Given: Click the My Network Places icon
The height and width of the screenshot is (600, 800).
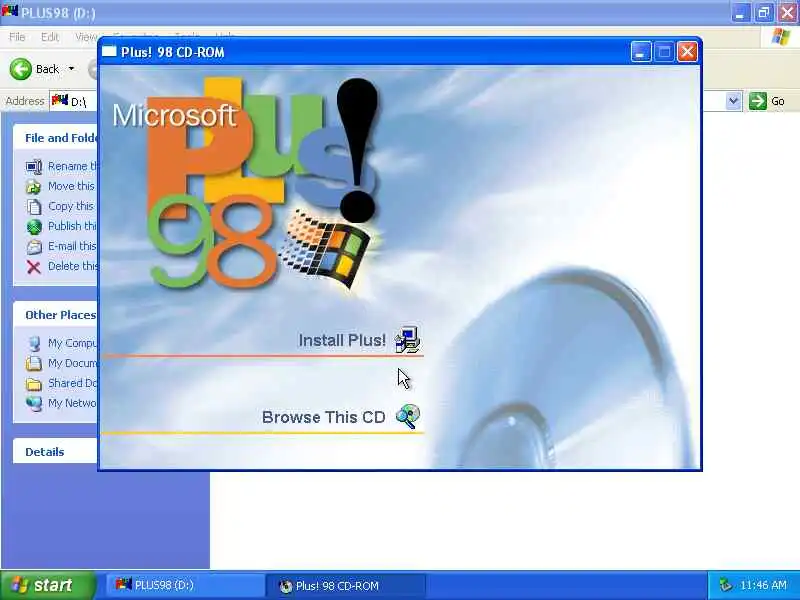Looking at the screenshot, I should pos(34,403).
